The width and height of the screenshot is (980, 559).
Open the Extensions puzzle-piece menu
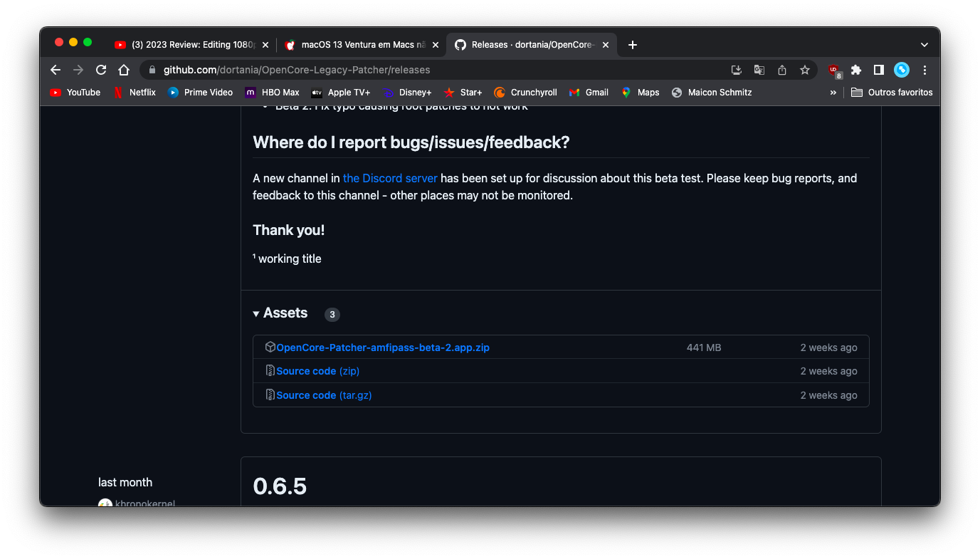pyautogui.click(x=856, y=70)
